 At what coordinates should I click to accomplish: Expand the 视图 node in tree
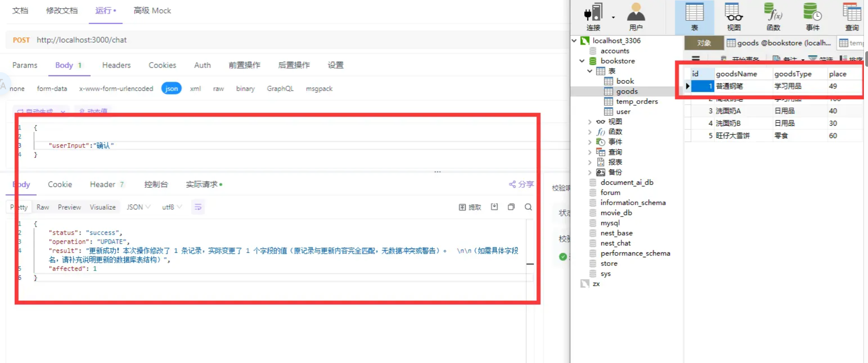point(590,122)
